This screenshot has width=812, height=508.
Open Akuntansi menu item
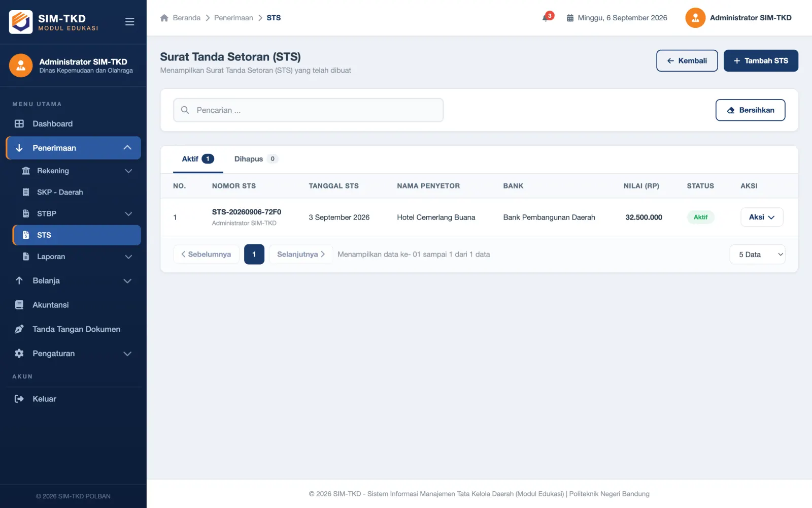[74, 305]
